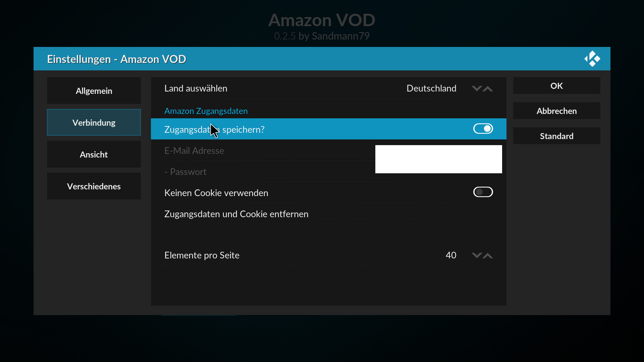The image size is (644, 362).
Task: Select the Passwort field row
Action: (x=329, y=171)
